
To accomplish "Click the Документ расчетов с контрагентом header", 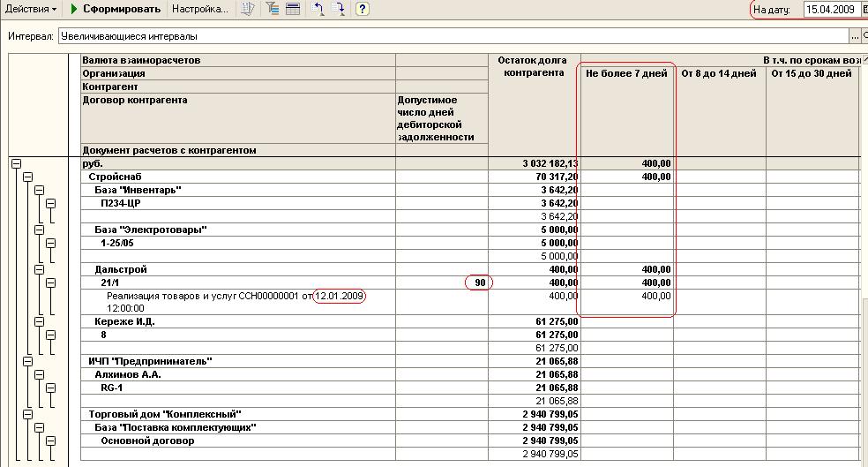I will click(238, 150).
